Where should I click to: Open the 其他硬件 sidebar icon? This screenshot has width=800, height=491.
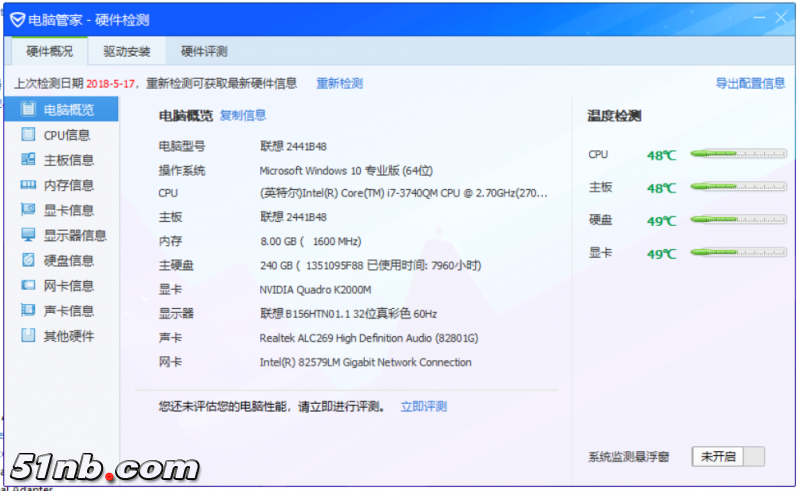coord(28,335)
